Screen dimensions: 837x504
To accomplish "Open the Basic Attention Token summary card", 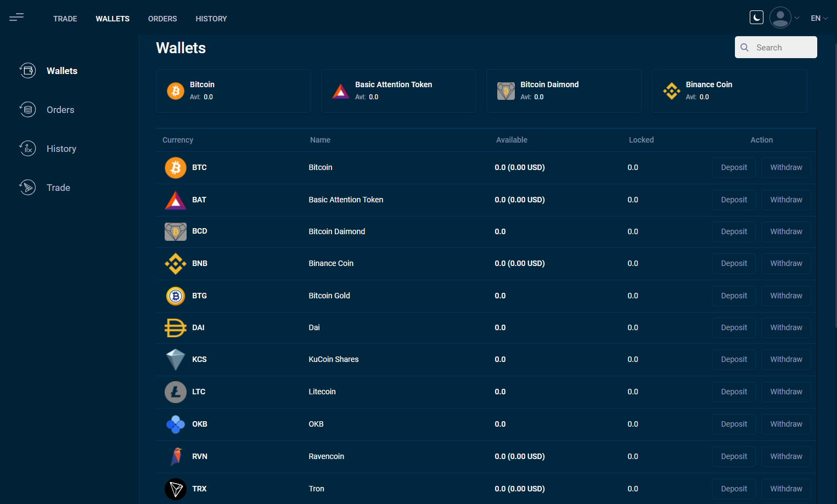I will (x=398, y=91).
